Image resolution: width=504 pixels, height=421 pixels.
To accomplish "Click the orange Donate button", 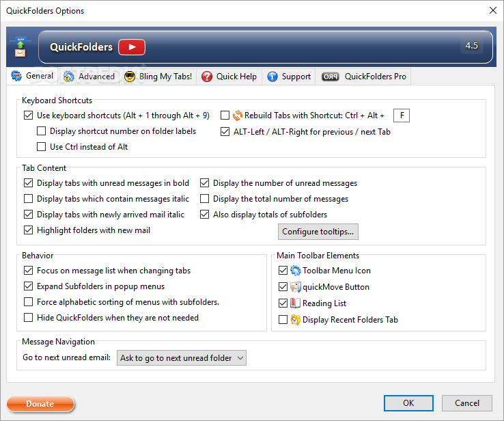I will point(40,404).
